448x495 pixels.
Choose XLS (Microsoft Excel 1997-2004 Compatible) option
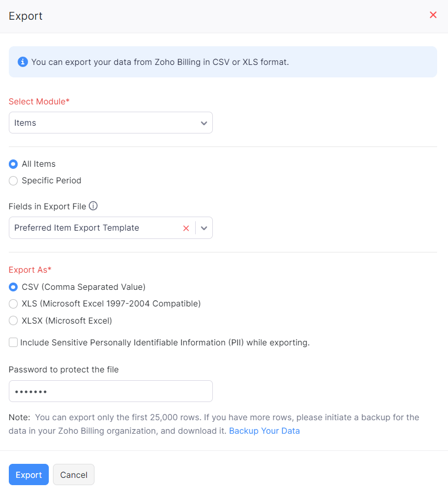click(x=13, y=304)
